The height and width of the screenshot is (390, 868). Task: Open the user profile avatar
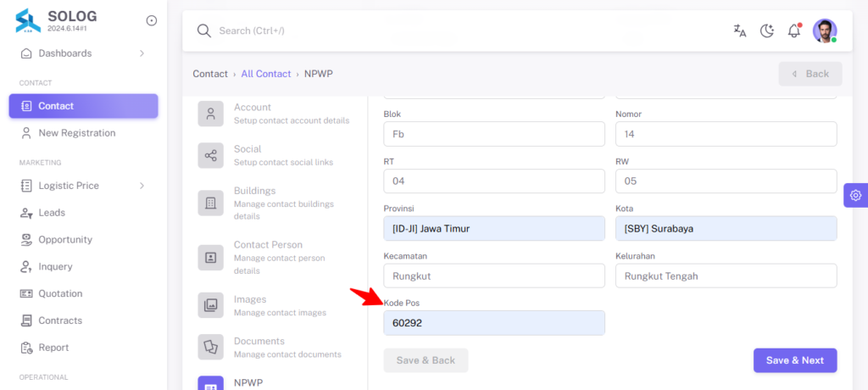tap(825, 31)
